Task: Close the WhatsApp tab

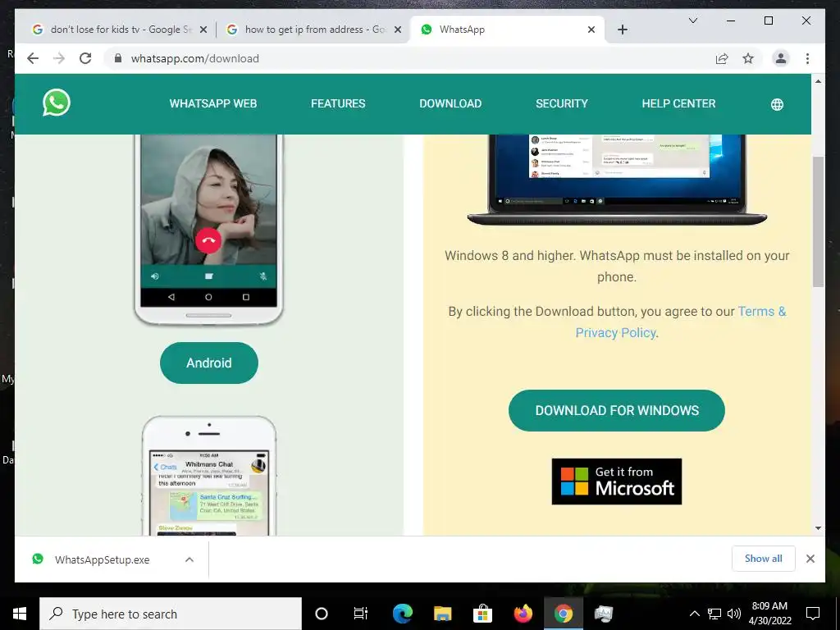Action: tap(591, 30)
